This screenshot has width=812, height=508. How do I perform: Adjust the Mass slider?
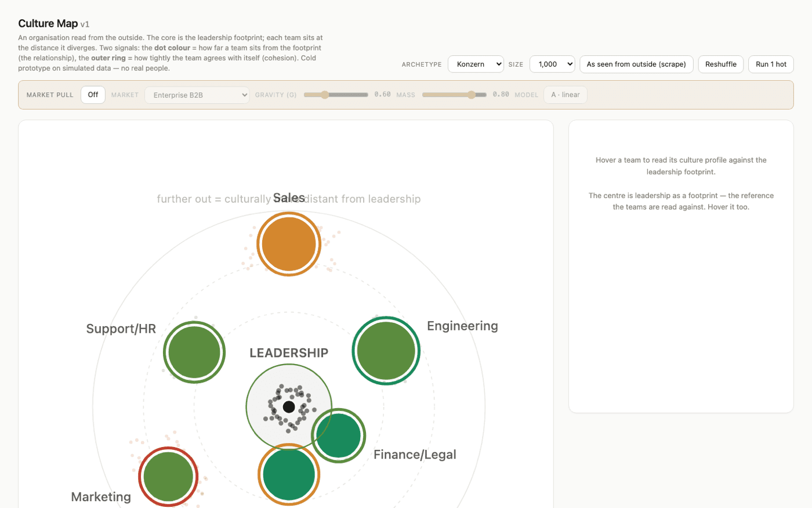(x=454, y=95)
